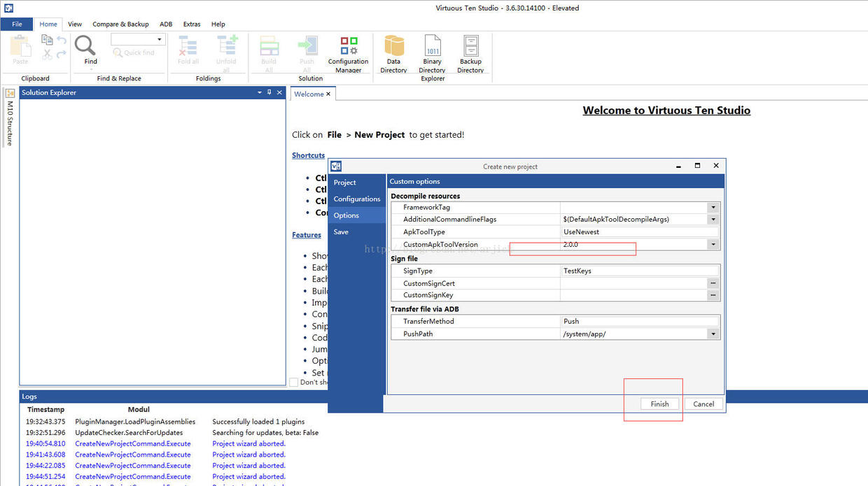Click the SignType value field

(x=640, y=271)
